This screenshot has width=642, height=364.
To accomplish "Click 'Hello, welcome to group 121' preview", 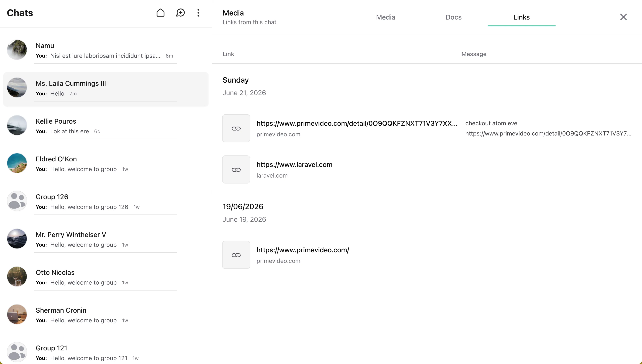I will pyautogui.click(x=89, y=358).
